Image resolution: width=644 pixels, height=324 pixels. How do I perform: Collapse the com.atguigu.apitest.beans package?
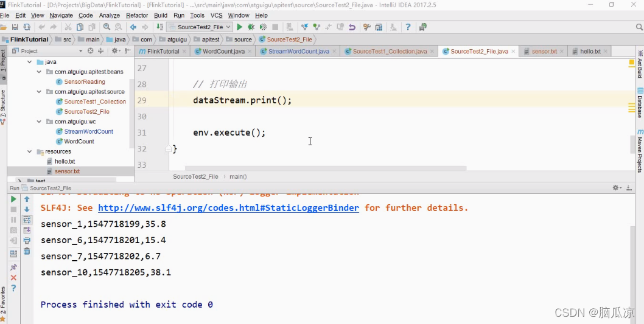[39, 72]
